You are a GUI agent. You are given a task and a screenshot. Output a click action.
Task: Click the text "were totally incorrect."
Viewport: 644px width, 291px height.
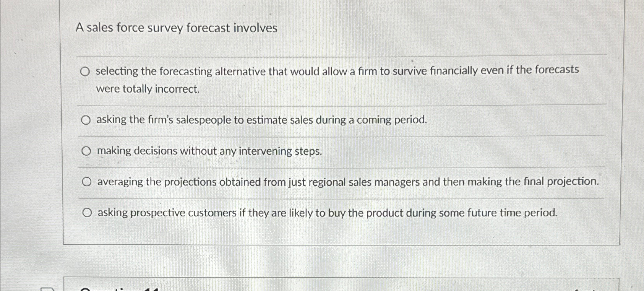point(148,89)
